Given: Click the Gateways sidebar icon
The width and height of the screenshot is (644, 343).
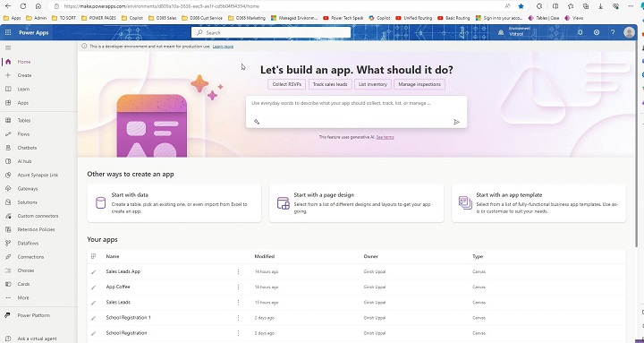Looking at the screenshot, I should [8, 188].
